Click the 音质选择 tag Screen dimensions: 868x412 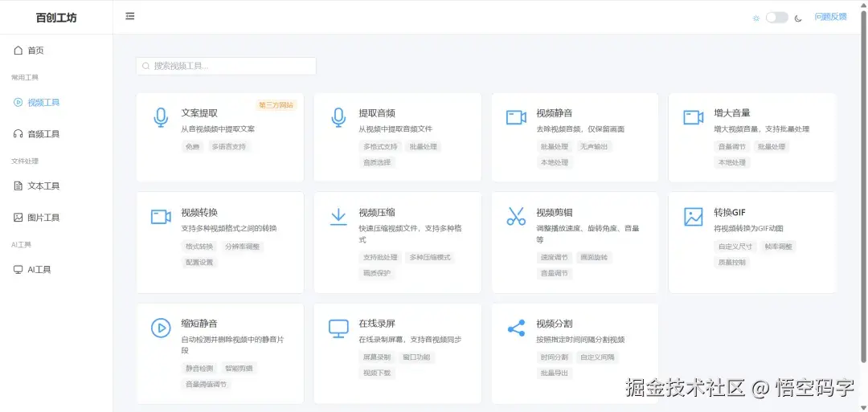[x=377, y=162]
